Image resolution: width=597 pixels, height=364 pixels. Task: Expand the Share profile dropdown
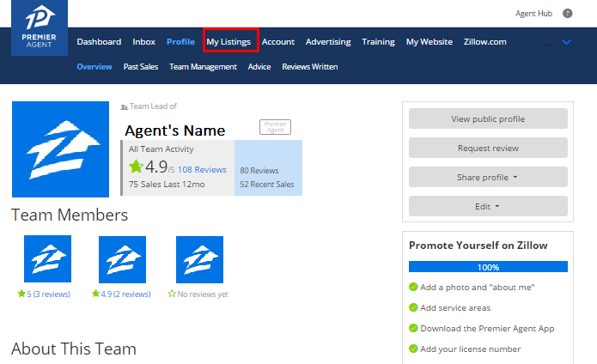[x=488, y=177]
